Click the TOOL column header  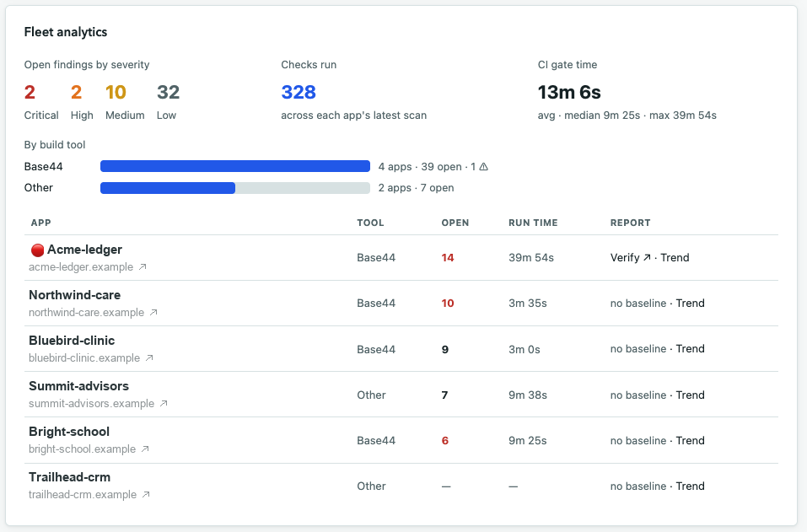[x=370, y=223]
